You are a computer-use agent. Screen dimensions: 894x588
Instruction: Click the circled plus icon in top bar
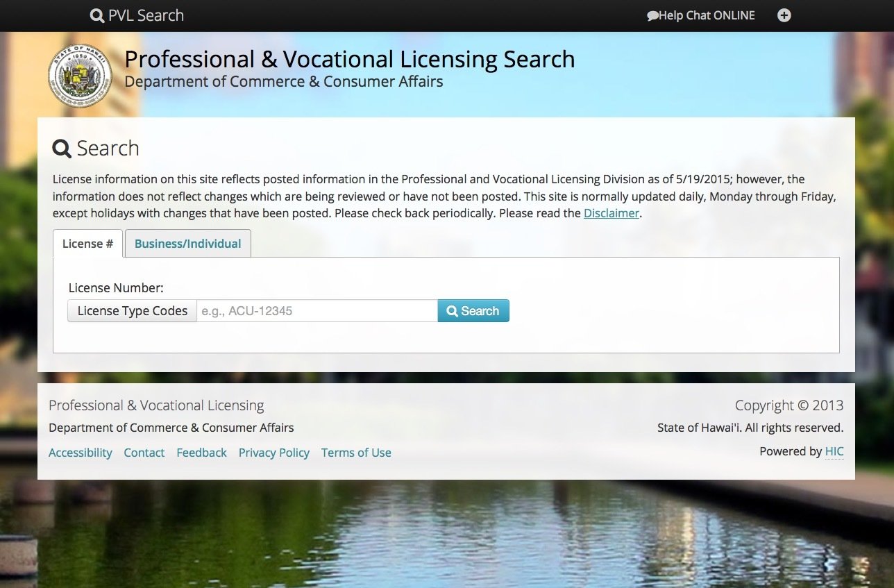coord(784,15)
